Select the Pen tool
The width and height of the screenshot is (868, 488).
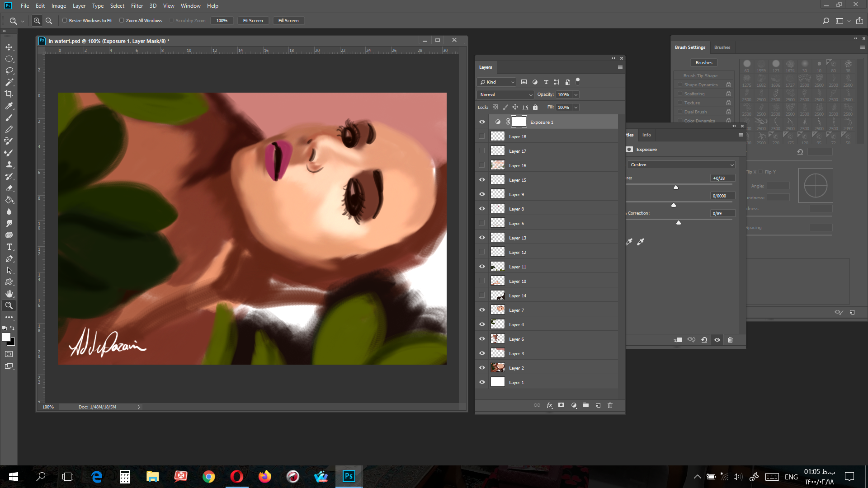coord(9,258)
